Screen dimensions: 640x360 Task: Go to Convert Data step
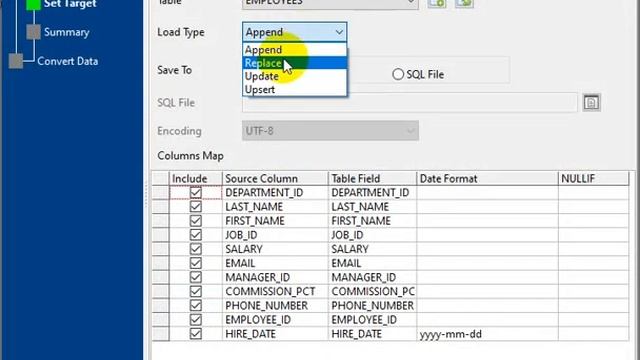68,61
